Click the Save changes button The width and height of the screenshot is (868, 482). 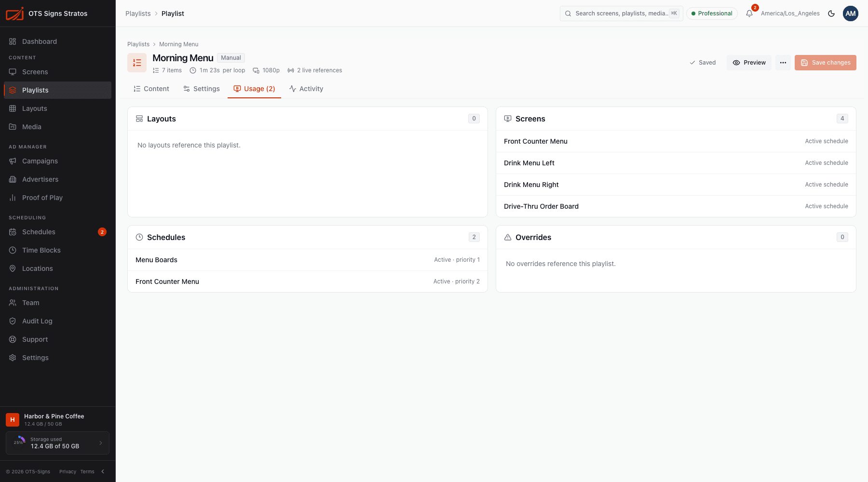point(826,63)
